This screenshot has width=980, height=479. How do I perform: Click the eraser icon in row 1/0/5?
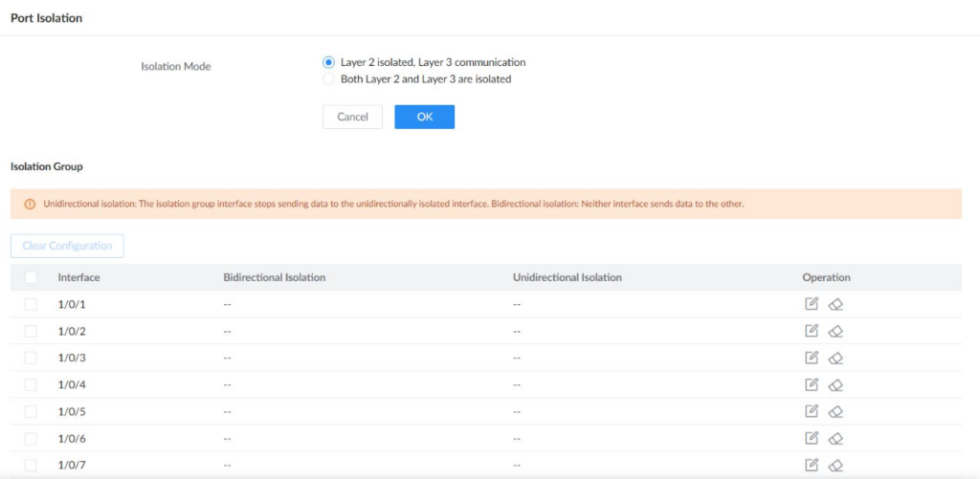click(835, 412)
